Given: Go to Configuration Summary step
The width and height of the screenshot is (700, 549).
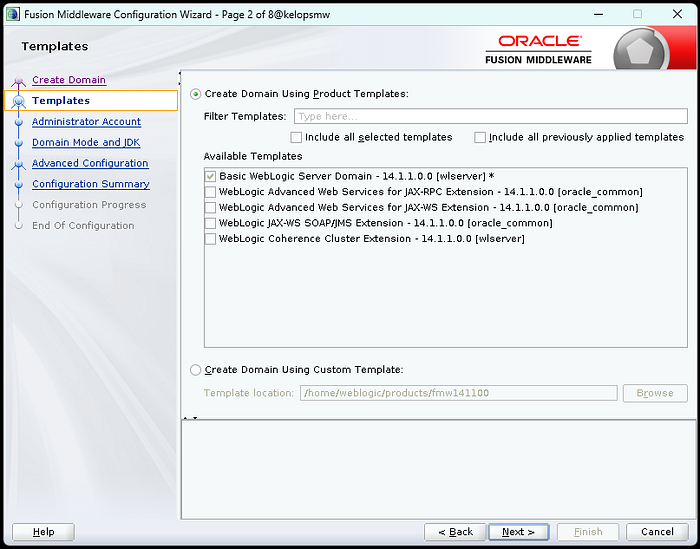Looking at the screenshot, I should pos(91,184).
